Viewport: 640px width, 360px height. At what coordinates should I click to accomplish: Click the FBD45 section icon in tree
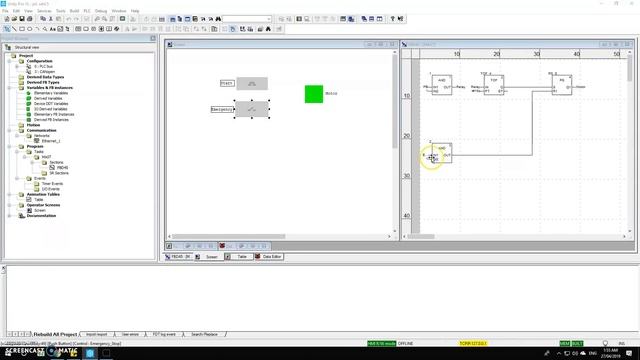pyautogui.click(x=52, y=167)
